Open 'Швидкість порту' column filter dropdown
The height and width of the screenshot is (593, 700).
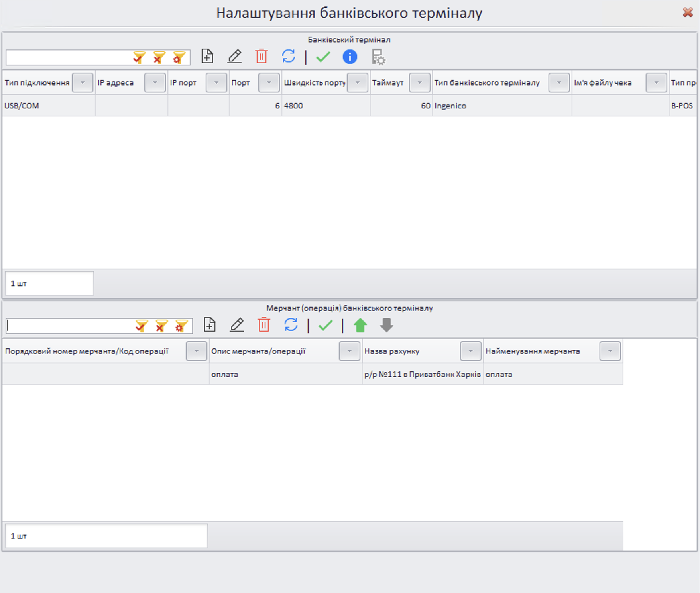click(358, 82)
